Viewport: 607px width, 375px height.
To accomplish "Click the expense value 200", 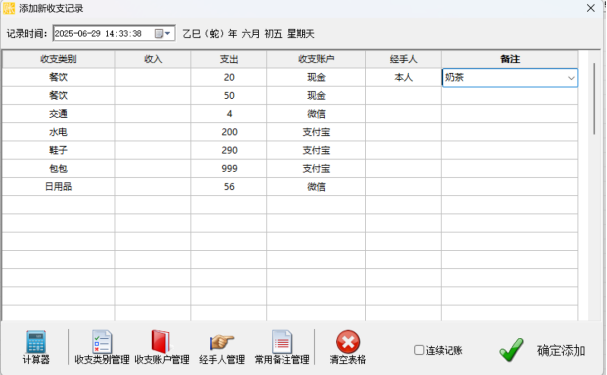I will coord(229,132).
